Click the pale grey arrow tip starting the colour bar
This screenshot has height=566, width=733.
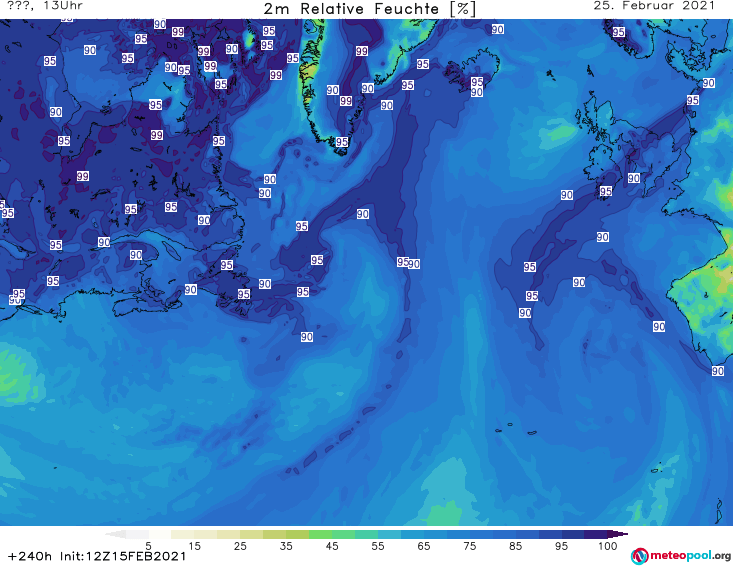pyautogui.click(x=115, y=534)
